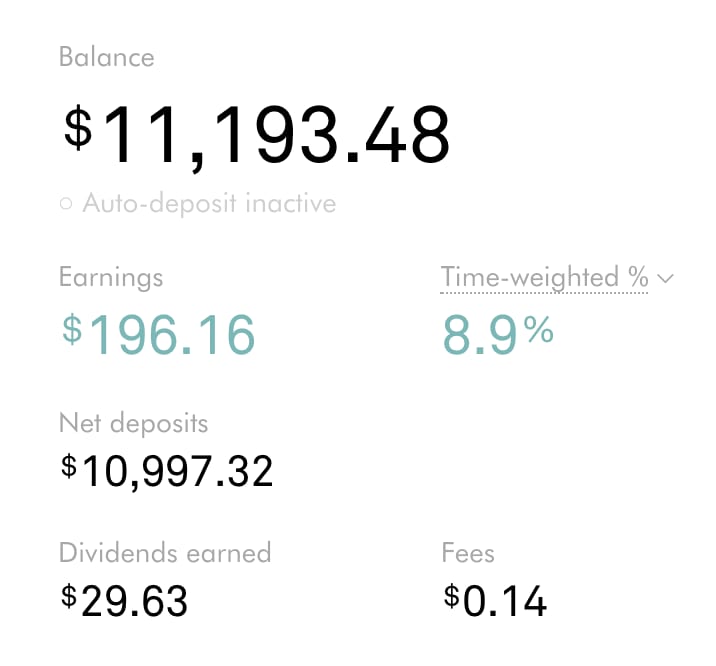Click the $11,193.48 balance amount
Image resolution: width=716 pixels, height=666 pixels.
pyautogui.click(x=256, y=134)
